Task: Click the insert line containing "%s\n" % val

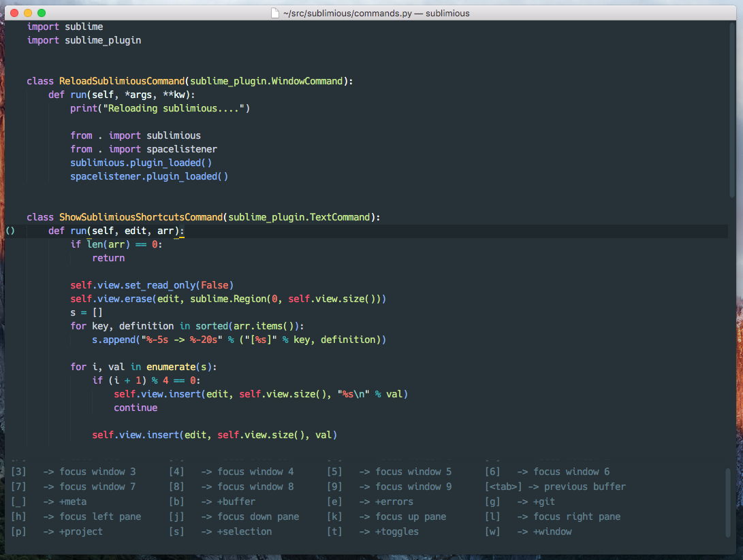Action: 261,395
